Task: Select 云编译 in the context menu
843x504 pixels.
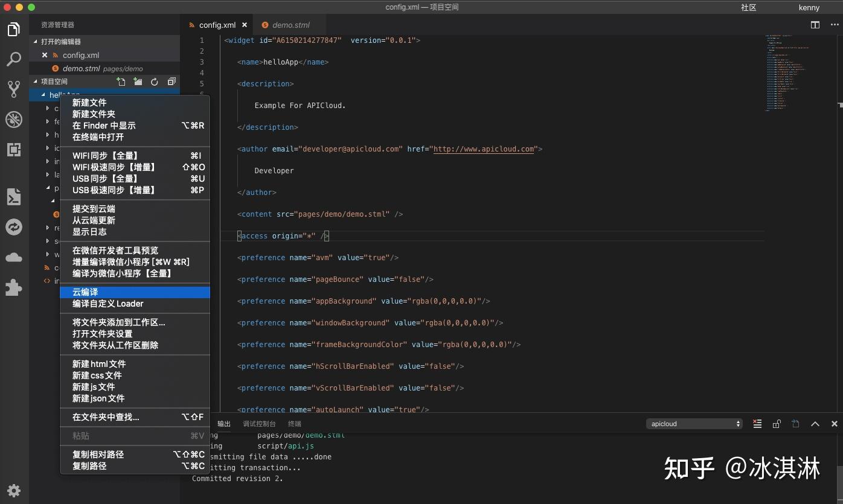Action: [x=135, y=292]
